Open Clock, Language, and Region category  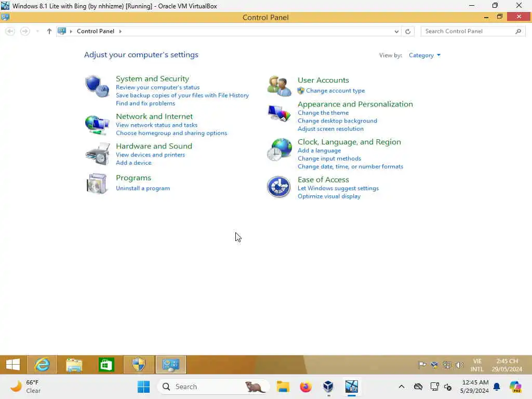[349, 142]
